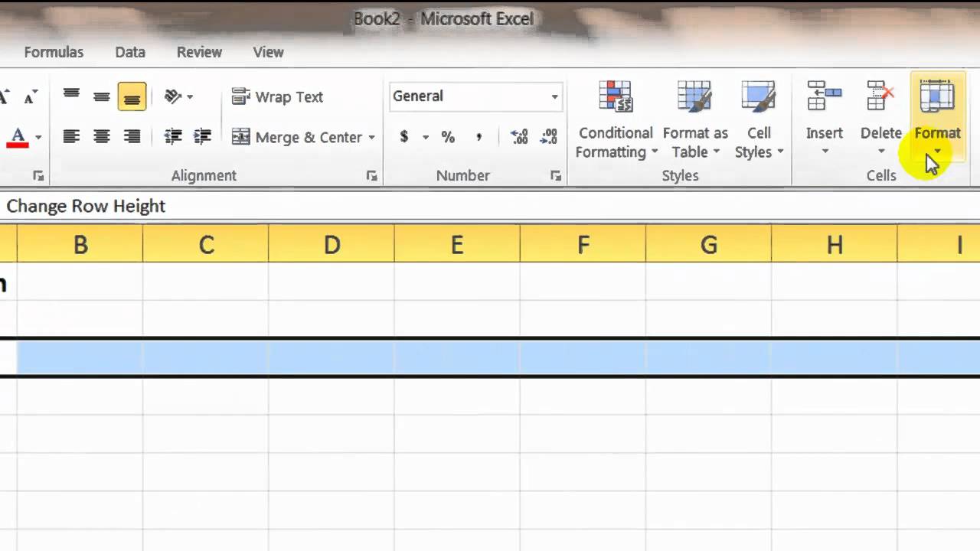
Task: Apply Percent Style
Action: 448,137
